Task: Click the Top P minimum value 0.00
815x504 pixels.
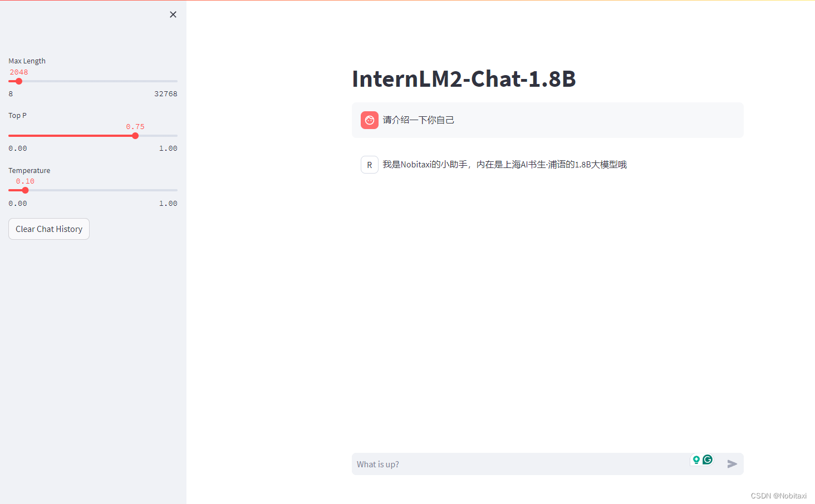Action: click(18, 148)
